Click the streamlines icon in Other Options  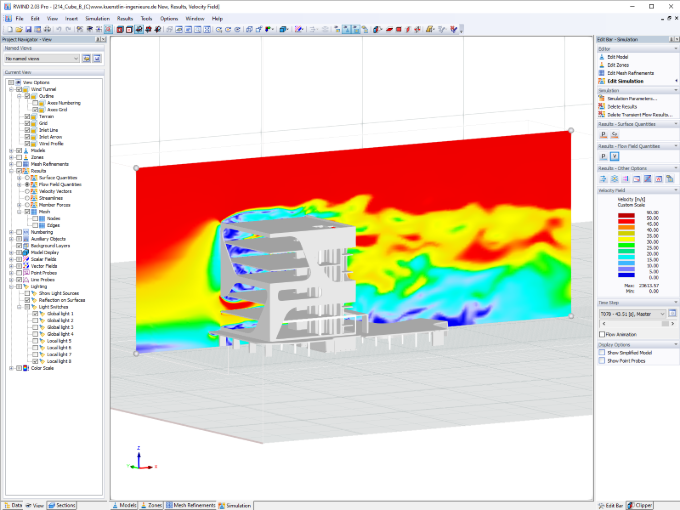coord(603,179)
